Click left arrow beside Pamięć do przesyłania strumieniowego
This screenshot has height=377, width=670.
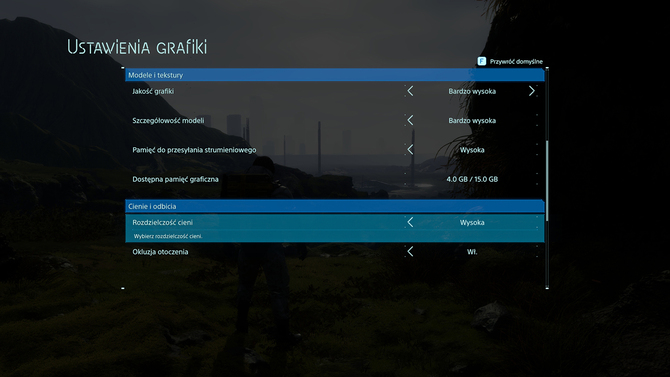pos(410,150)
